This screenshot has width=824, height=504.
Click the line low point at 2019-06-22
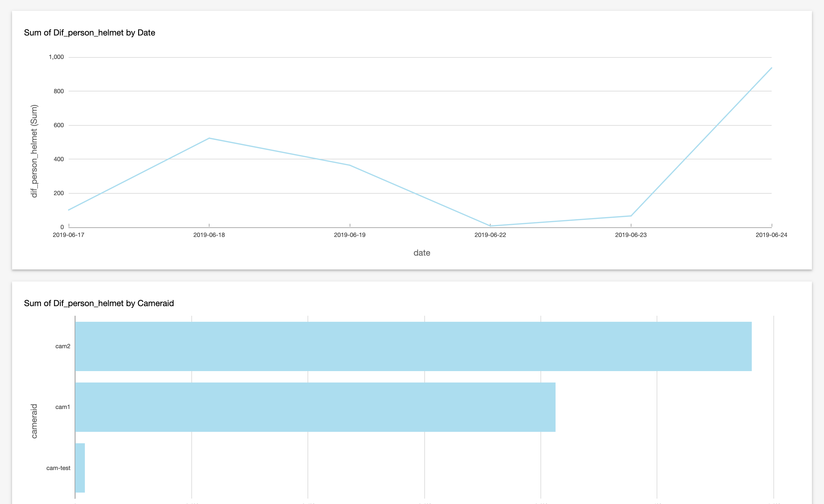tap(490, 226)
